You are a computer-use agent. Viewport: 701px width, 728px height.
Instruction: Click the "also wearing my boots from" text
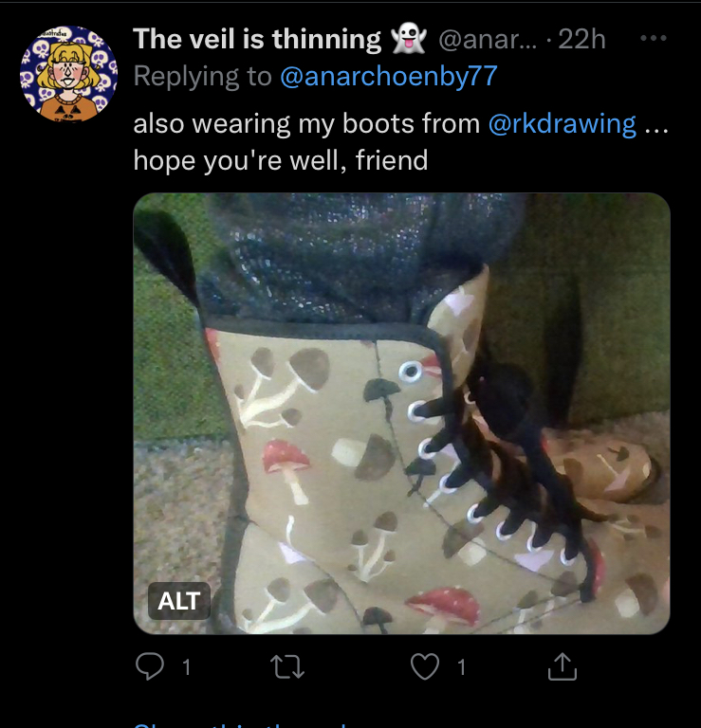click(x=306, y=124)
